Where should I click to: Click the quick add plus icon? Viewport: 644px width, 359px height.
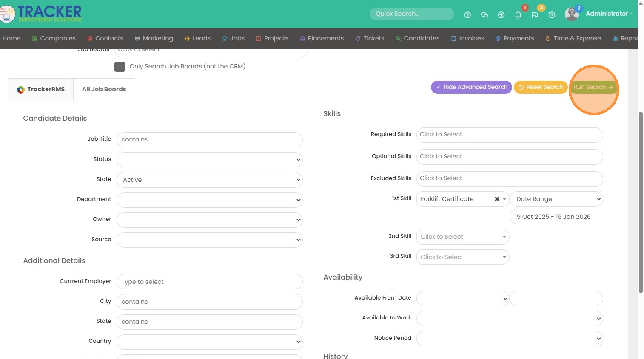(x=501, y=15)
